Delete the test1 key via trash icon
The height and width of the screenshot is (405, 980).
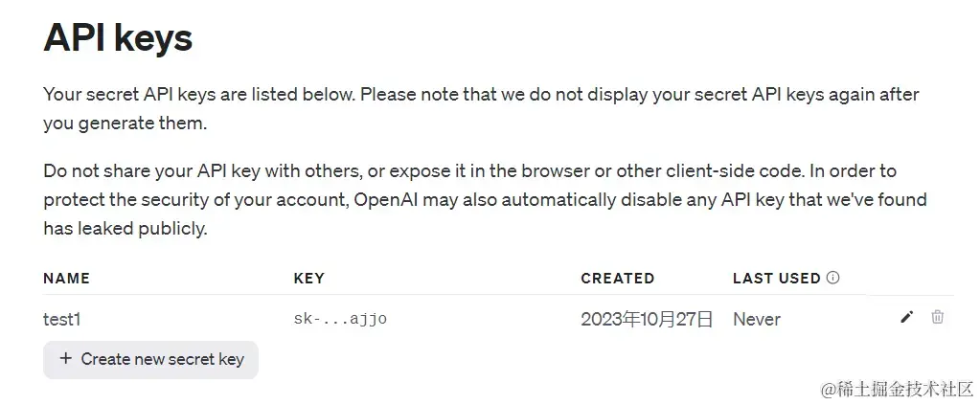coord(937,317)
